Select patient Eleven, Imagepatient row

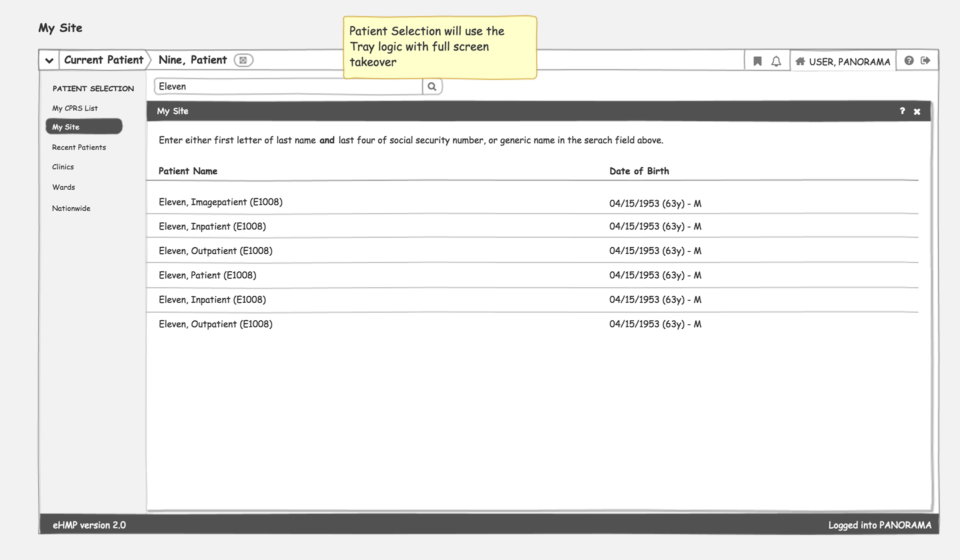(x=220, y=202)
